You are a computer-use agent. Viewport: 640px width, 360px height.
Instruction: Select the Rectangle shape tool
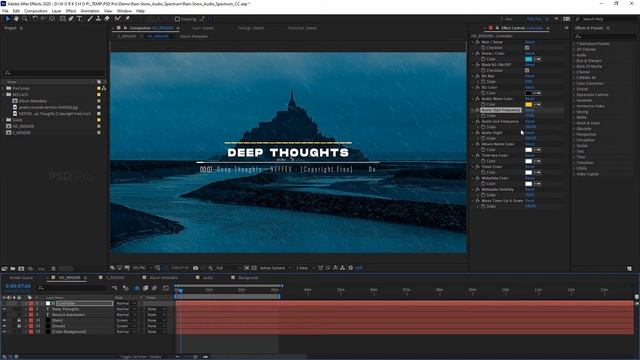click(x=62, y=19)
